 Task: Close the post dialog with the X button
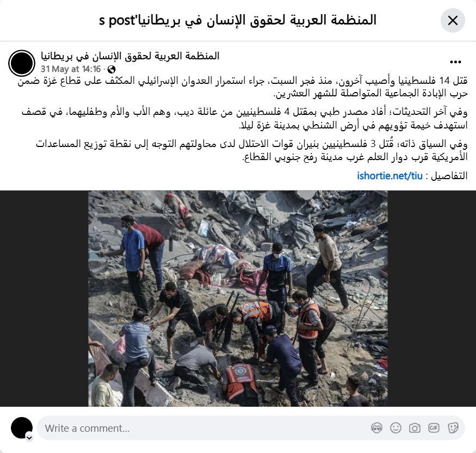pyautogui.click(x=453, y=21)
